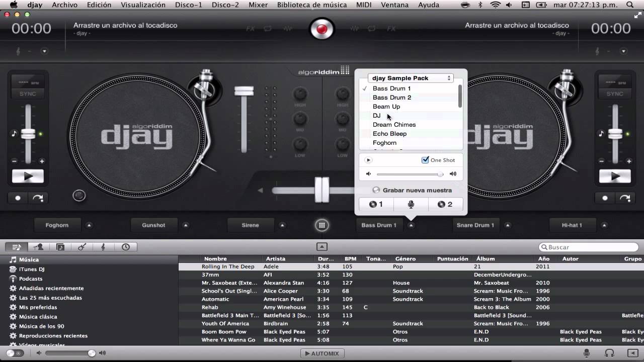Screen dimensions: 644x362
Task: Open the Mixer menu
Action: point(258,5)
